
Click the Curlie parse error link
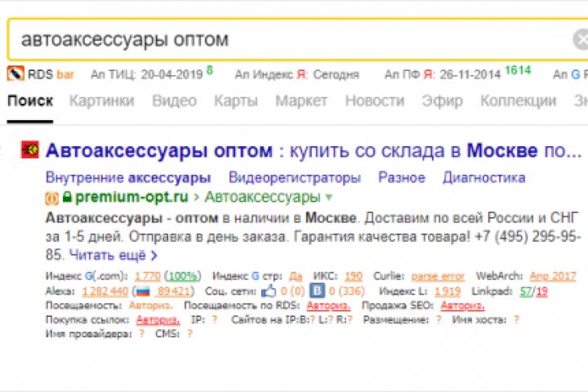coord(438,277)
